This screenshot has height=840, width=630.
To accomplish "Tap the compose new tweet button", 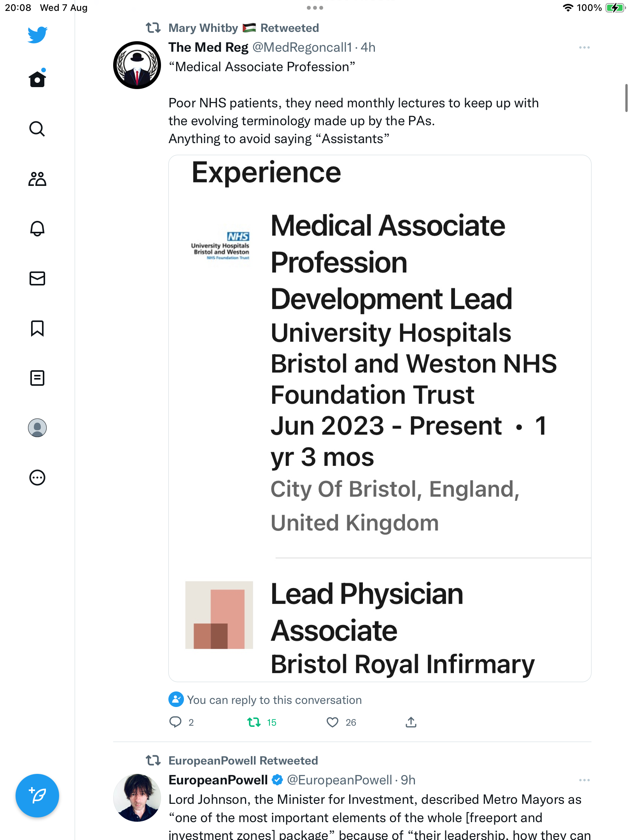I will point(37,796).
